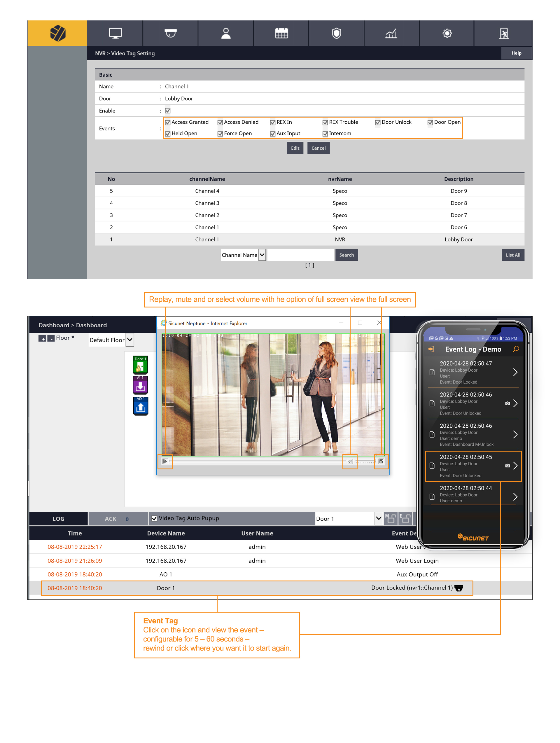The image size is (560, 743).
Task: Select the Channel 2 Door 7 table row
Action: click(309, 215)
